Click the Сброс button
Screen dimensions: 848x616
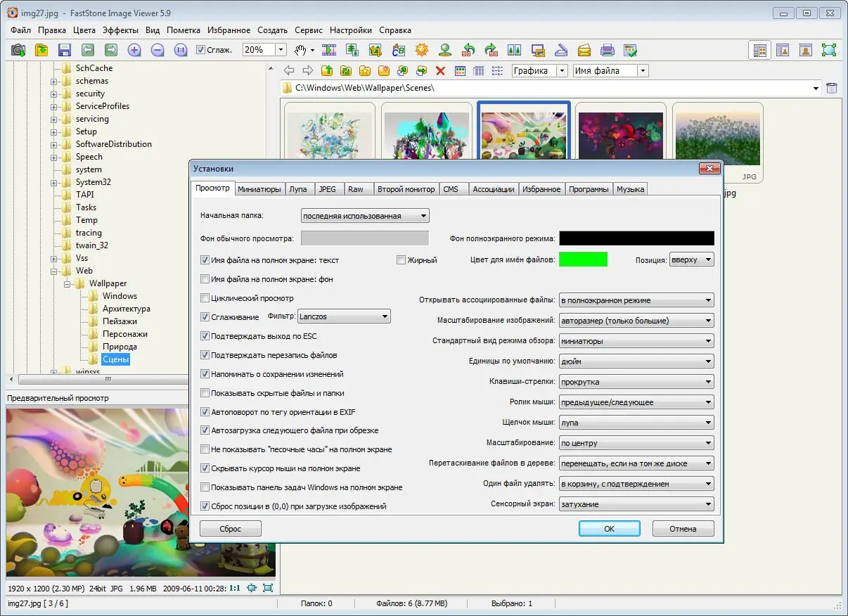[x=230, y=529]
